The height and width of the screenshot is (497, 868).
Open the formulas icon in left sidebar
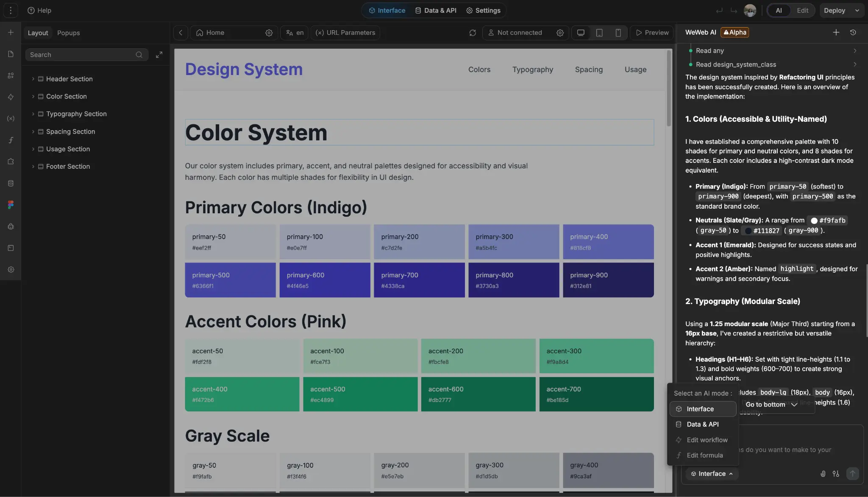click(x=11, y=140)
